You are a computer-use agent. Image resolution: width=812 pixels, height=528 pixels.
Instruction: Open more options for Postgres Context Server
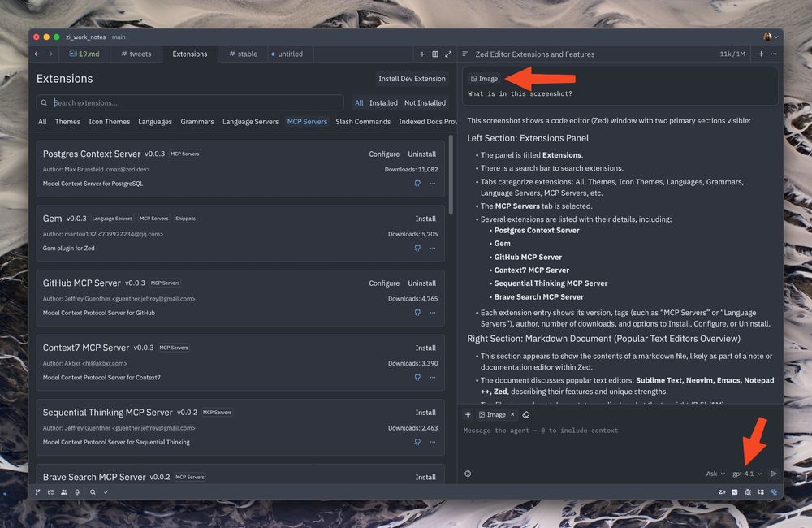tap(433, 184)
